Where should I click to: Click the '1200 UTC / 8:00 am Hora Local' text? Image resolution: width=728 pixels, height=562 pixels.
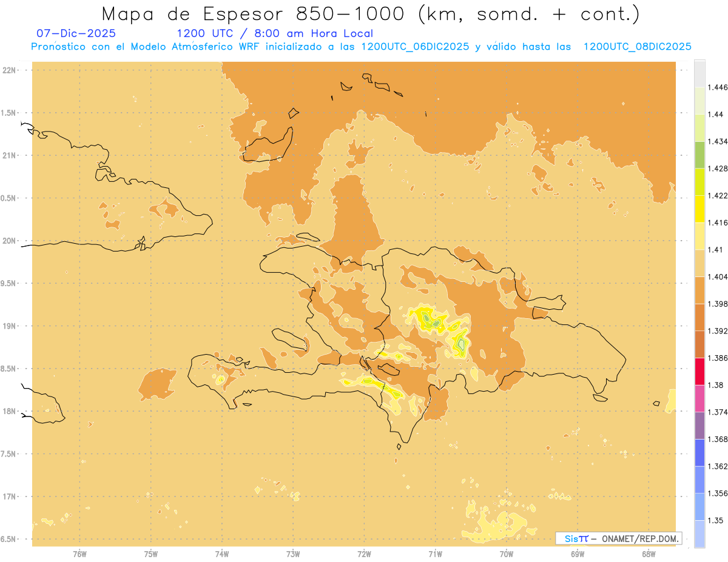coord(275,34)
